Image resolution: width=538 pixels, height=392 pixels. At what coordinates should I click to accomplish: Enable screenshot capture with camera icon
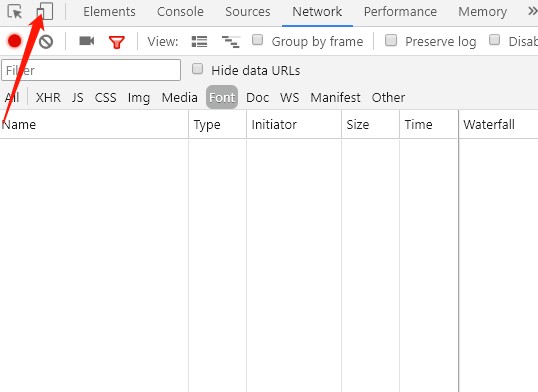click(x=86, y=41)
